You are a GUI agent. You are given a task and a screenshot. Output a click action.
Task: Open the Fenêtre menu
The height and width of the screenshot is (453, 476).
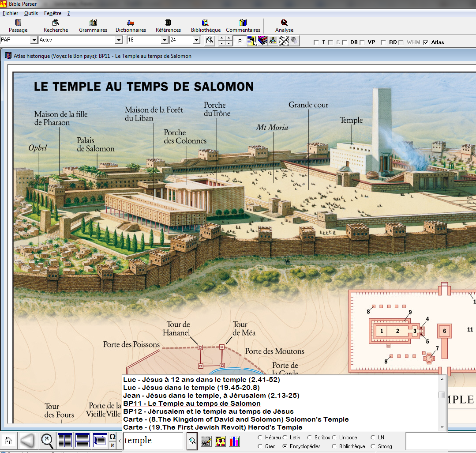[x=52, y=13]
